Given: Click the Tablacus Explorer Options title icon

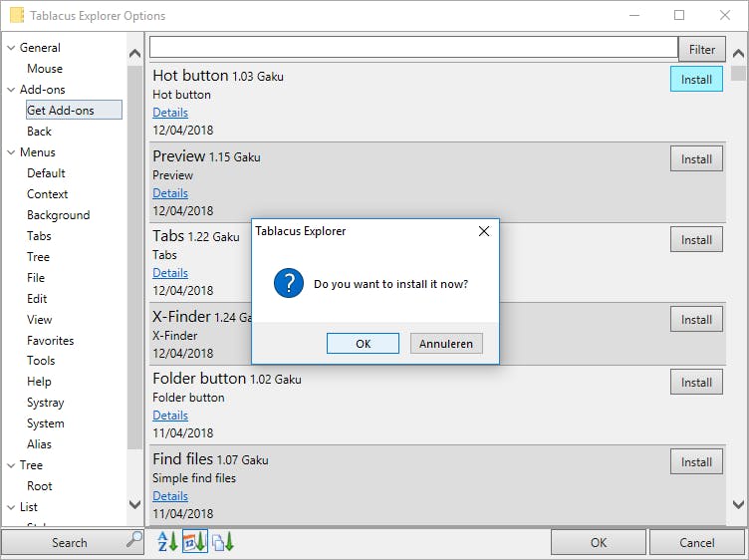Looking at the screenshot, I should [17, 15].
